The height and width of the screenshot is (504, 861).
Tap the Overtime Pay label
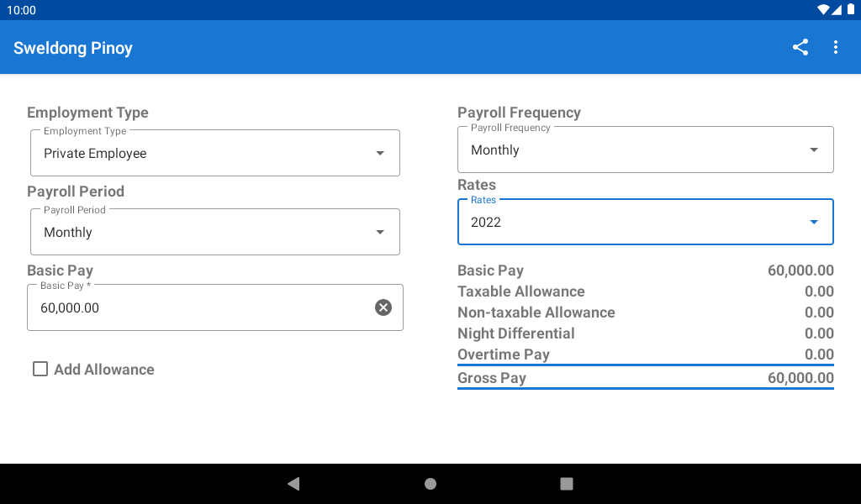pos(504,354)
